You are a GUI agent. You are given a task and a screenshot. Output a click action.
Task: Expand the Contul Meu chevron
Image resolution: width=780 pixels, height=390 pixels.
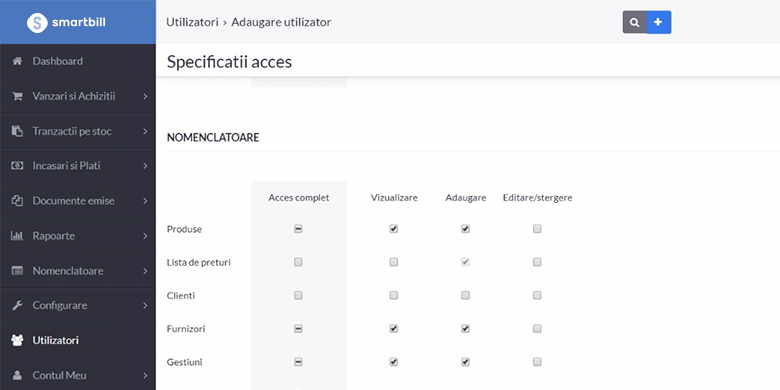(x=145, y=376)
